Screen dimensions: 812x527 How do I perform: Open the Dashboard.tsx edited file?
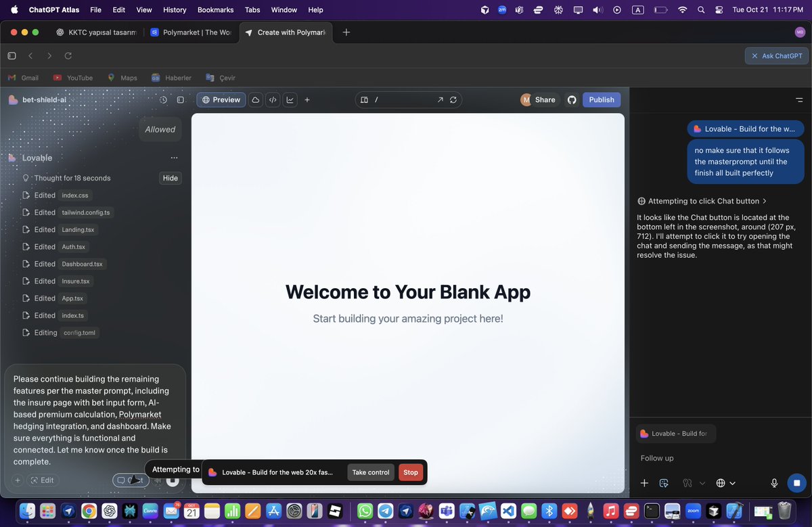click(x=82, y=264)
